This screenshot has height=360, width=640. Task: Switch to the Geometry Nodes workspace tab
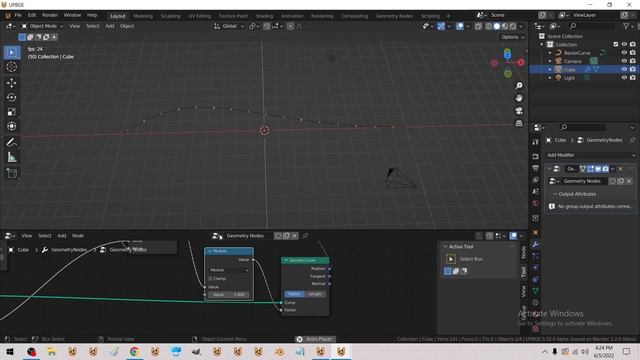(394, 16)
